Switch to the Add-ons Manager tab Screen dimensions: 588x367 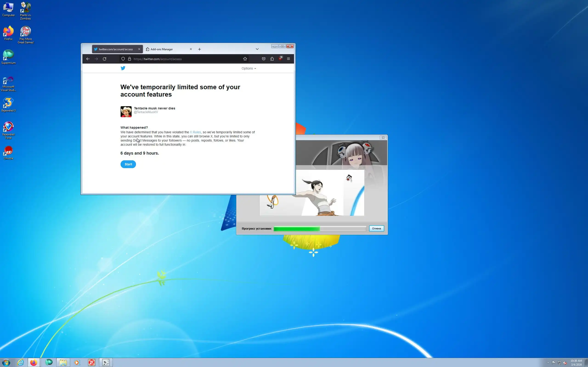point(165,49)
